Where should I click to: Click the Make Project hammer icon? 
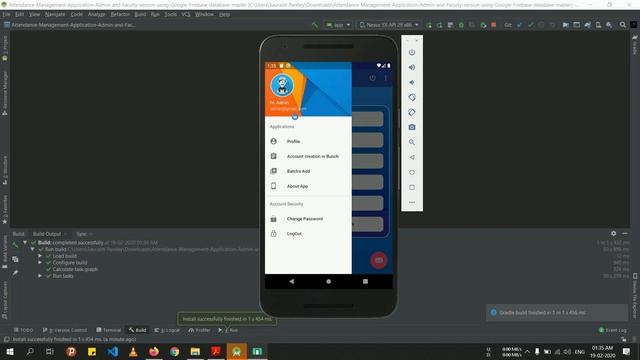click(315, 25)
